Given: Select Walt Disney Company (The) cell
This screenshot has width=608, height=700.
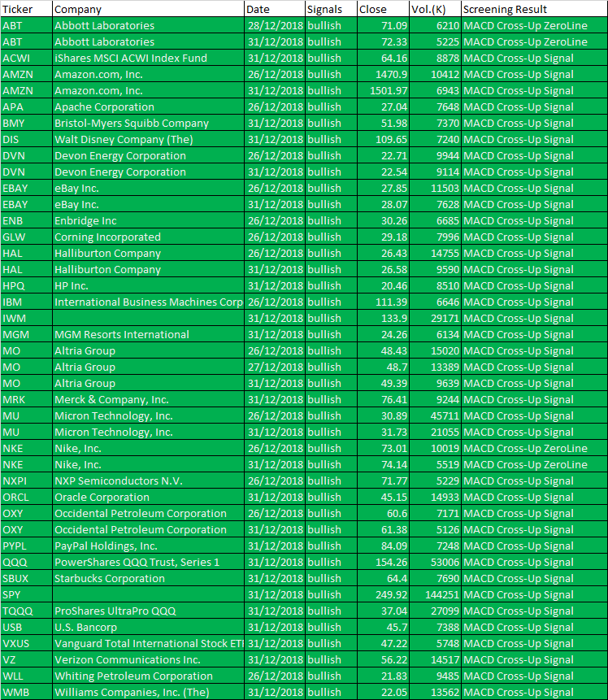Looking at the screenshot, I should point(148,139).
